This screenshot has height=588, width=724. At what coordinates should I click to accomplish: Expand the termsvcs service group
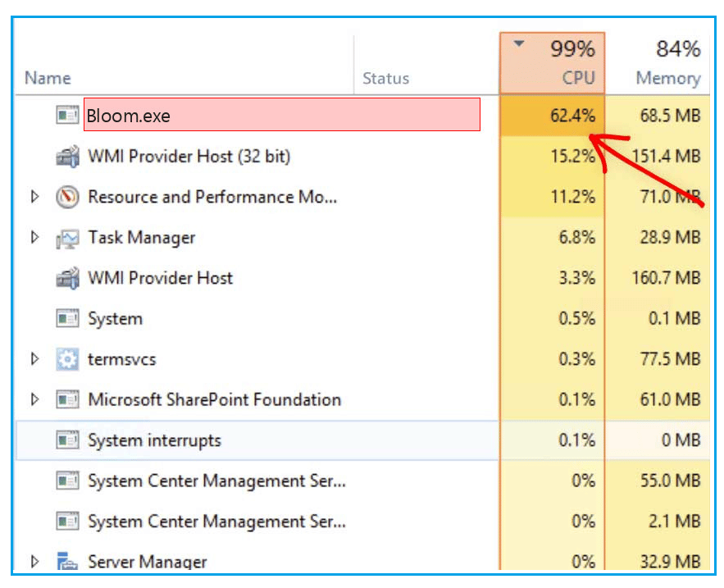[34, 359]
